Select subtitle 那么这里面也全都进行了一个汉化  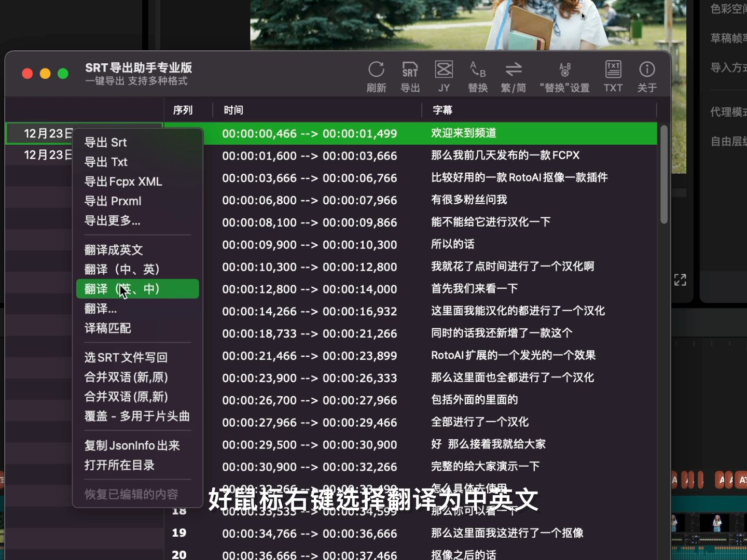513,378
